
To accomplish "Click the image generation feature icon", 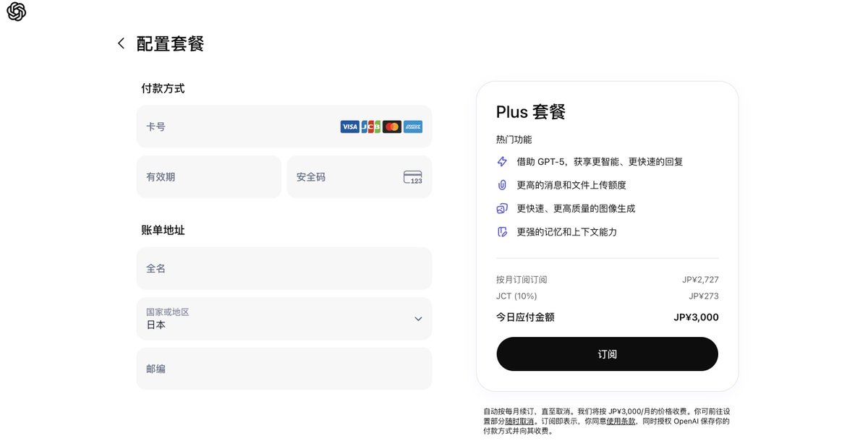I will click(501, 207).
